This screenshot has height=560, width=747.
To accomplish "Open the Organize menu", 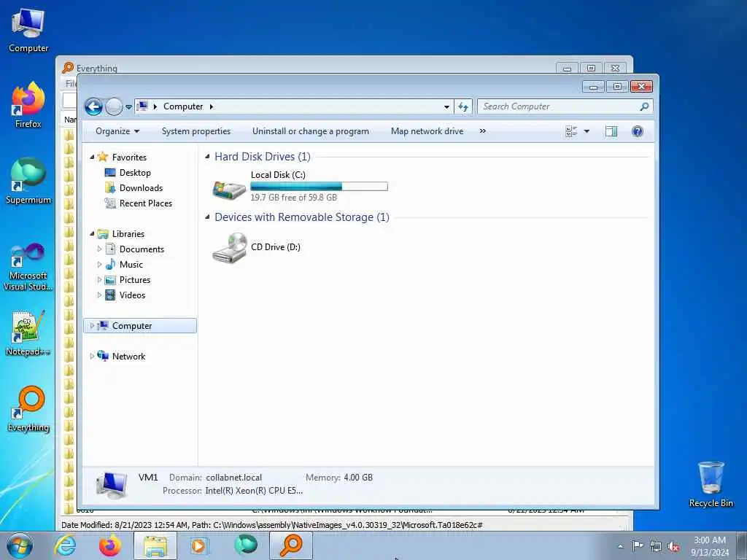I will (x=117, y=131).
